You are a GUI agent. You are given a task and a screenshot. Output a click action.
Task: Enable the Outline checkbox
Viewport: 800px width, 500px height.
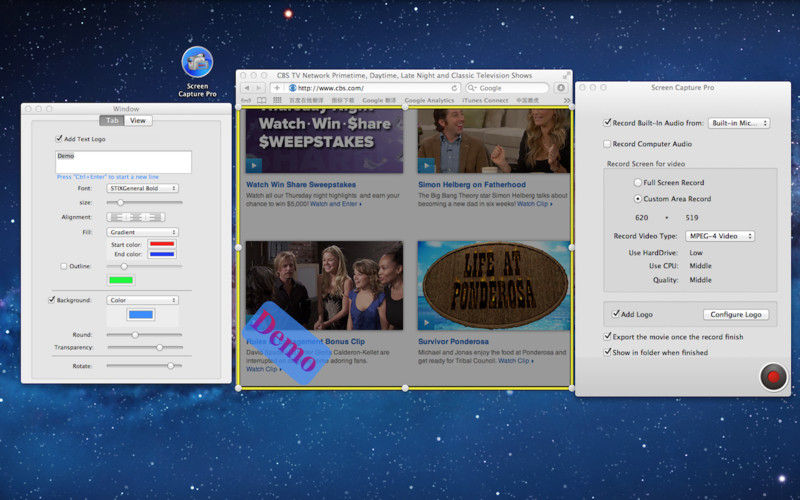64,266
